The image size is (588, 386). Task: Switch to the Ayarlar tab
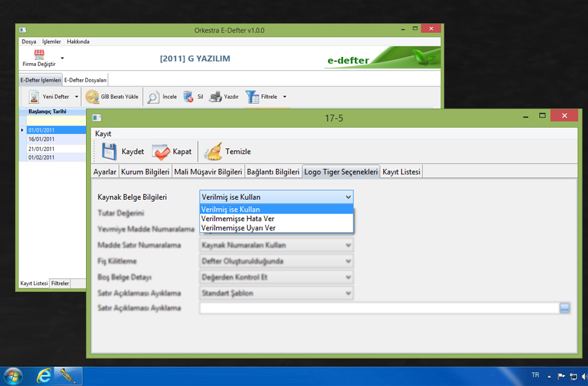[105, 172]
